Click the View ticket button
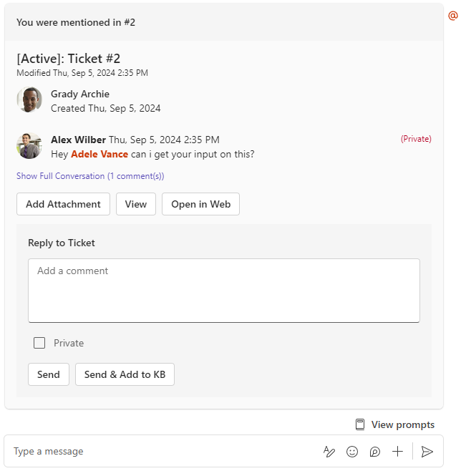 pos(136,204)
